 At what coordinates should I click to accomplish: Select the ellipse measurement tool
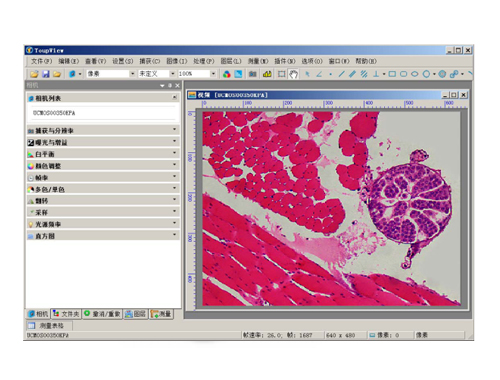point(415,74)
